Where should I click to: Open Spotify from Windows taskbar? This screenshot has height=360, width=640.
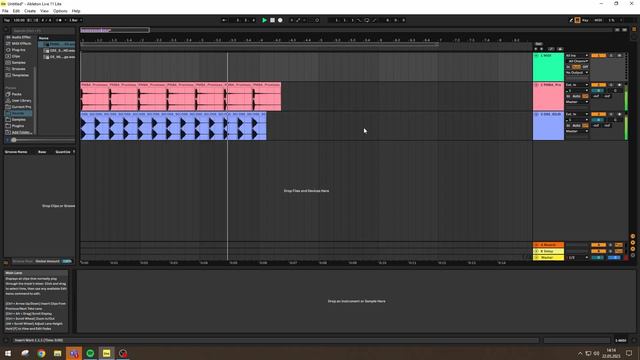[90, 353]
